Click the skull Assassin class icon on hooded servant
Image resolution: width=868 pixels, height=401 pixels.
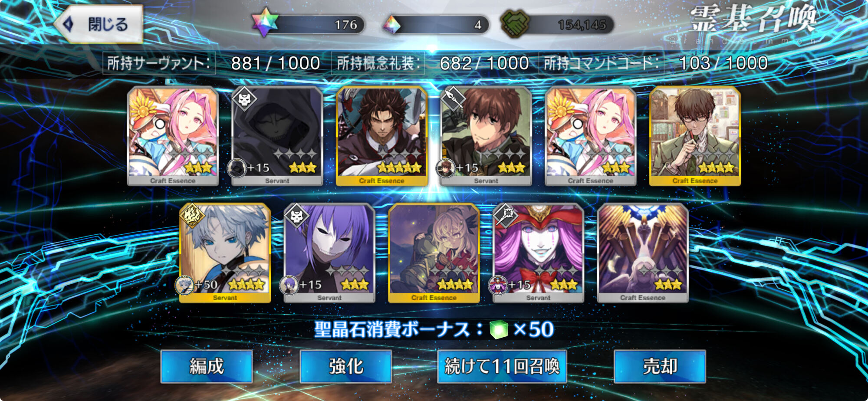click(x=244, y=99)
